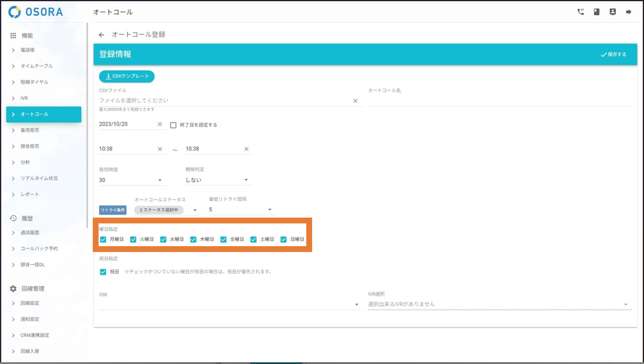Click the account profile icon
Image resolution: width=644 pixels, height=364 pixels.
(612, 12)
